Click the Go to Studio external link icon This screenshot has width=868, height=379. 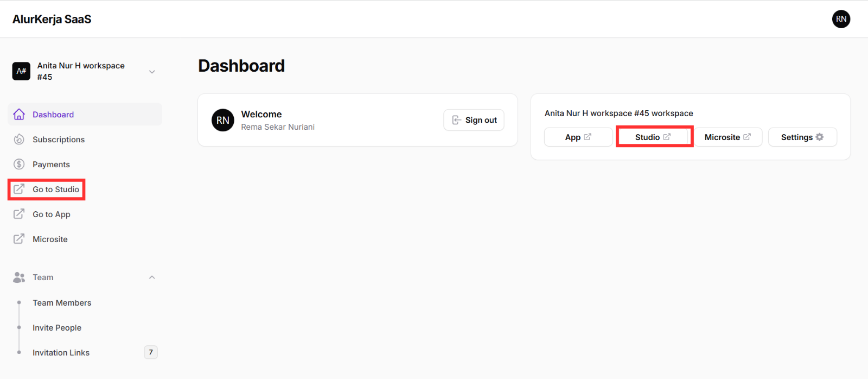[19, 189]
